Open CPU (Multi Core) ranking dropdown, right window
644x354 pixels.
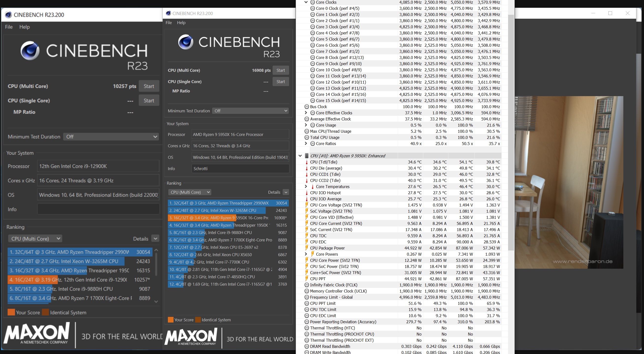coord(190,192)
